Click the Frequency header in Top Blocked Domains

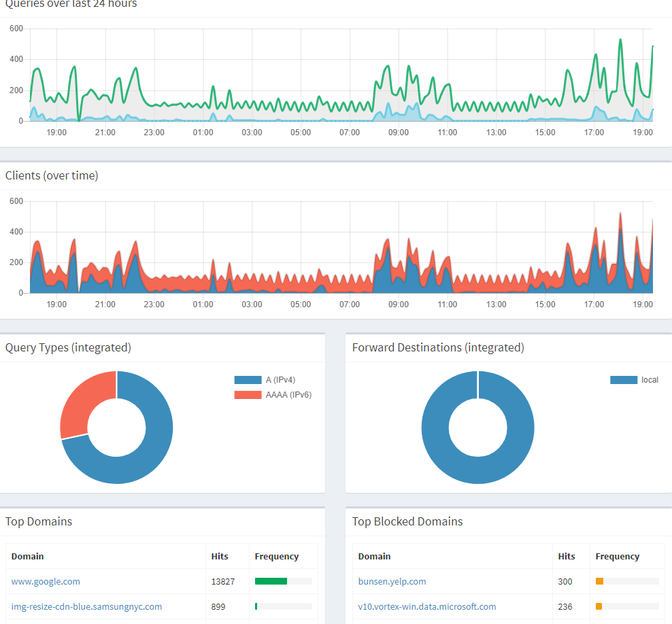[x=617, y=556]
